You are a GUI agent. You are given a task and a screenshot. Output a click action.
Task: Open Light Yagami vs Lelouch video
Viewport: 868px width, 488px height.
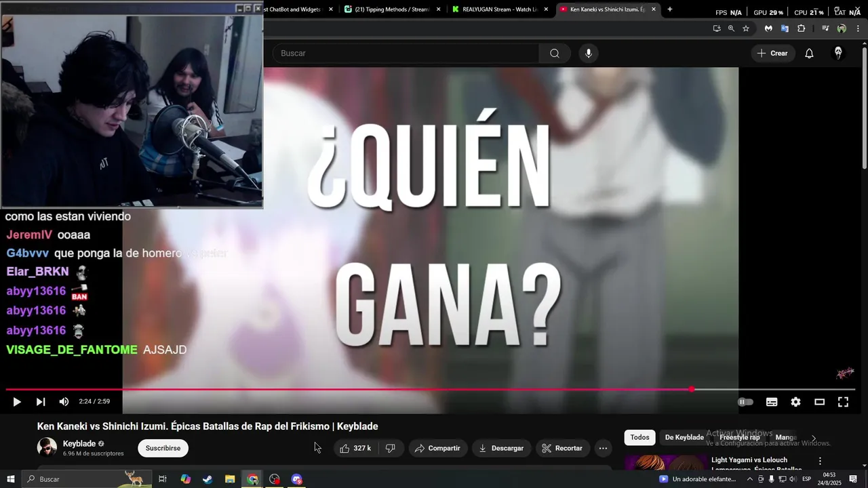(x=749, y=460)
